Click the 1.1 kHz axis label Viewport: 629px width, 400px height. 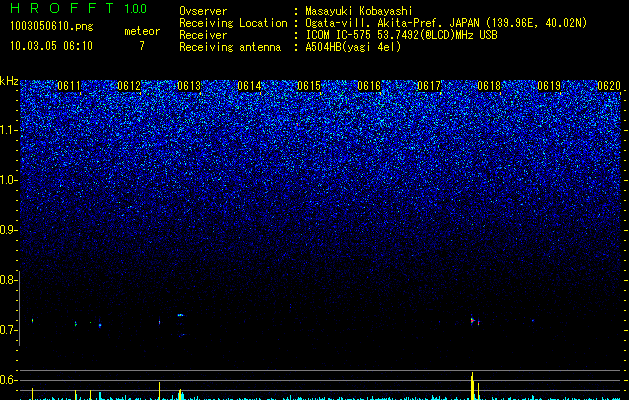coord(8,130)
